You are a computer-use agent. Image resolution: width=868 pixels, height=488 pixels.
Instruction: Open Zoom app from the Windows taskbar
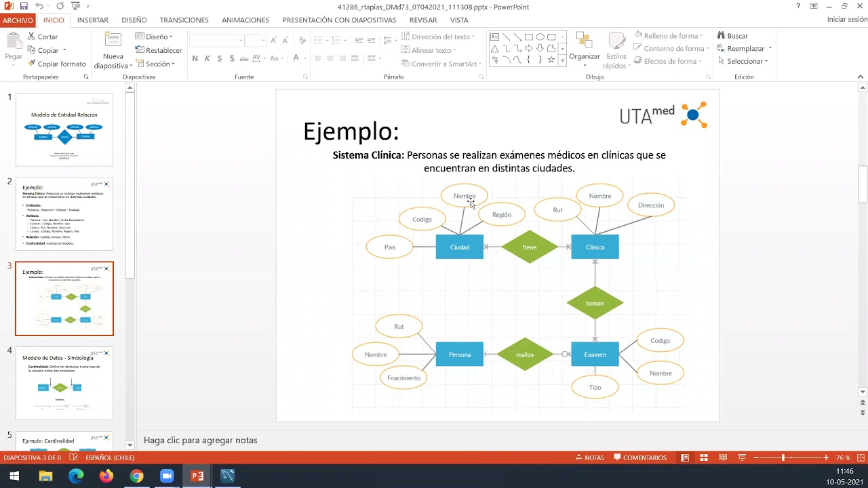[x=167, y=476]
